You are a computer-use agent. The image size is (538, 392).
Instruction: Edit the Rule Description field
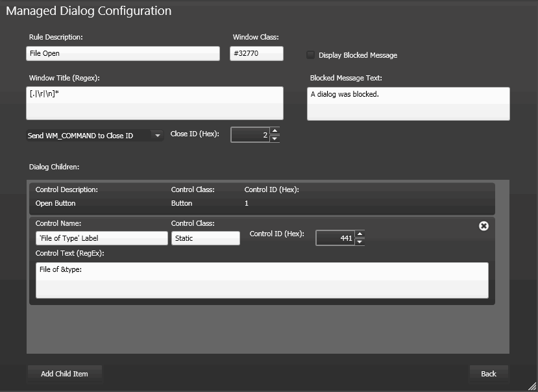pos(123,54)
